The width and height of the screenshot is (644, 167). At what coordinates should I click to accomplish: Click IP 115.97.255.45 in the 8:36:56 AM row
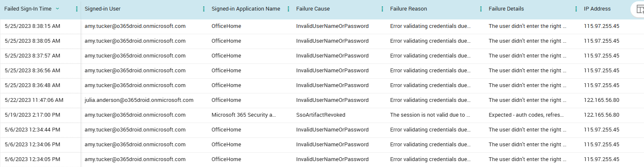click(602, 71)
